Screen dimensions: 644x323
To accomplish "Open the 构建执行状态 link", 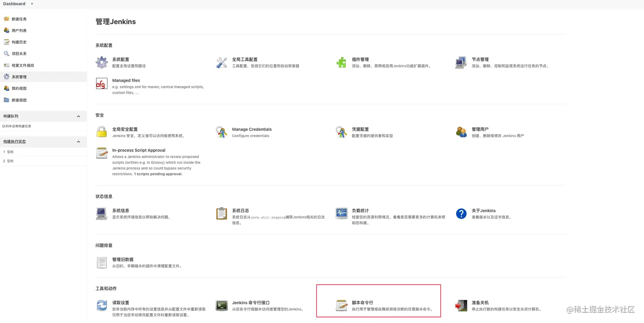I will [x=14, y=142].
